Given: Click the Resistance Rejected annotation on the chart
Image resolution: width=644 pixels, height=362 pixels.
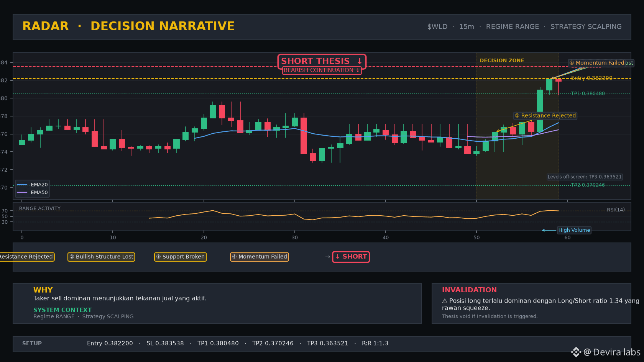Looking at the screenshot, I should tap(545, 116).
